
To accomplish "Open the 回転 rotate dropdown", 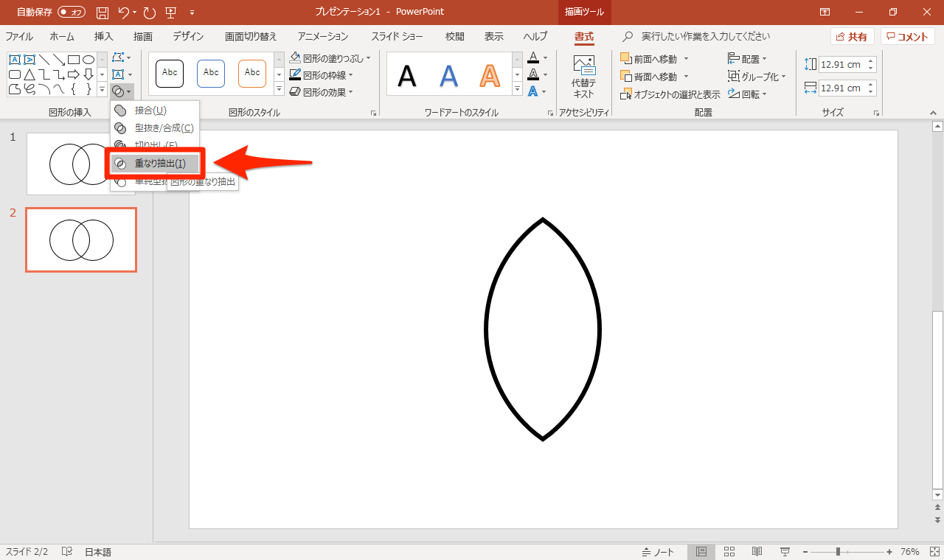I will tap(748, 94).
